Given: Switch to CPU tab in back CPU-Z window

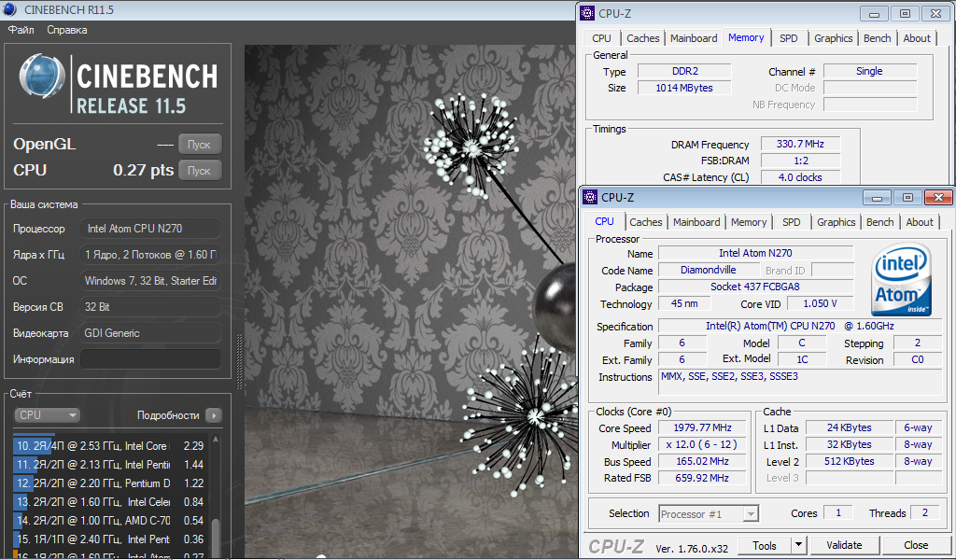Looking at the screenshot, I should [x=602, y=38].
